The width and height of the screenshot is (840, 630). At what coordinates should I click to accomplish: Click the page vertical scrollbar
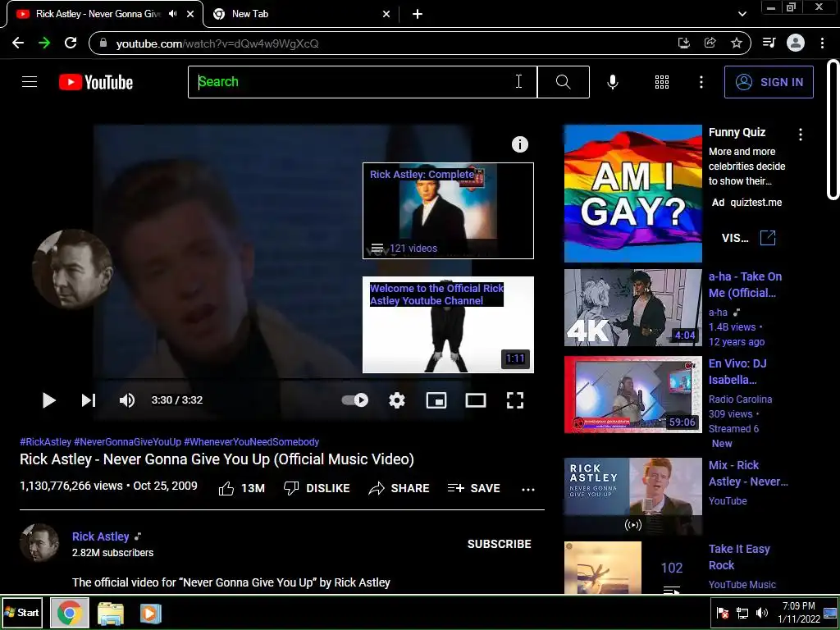coord(833,130)
